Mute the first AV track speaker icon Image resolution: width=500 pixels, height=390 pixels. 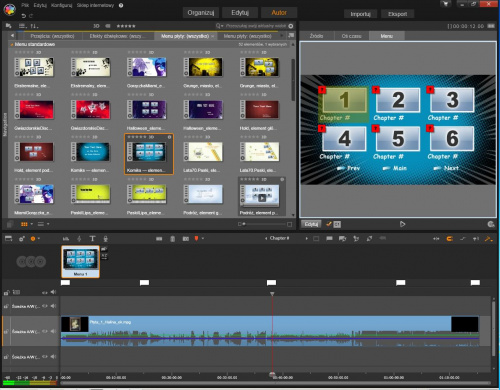coord(53,306)
